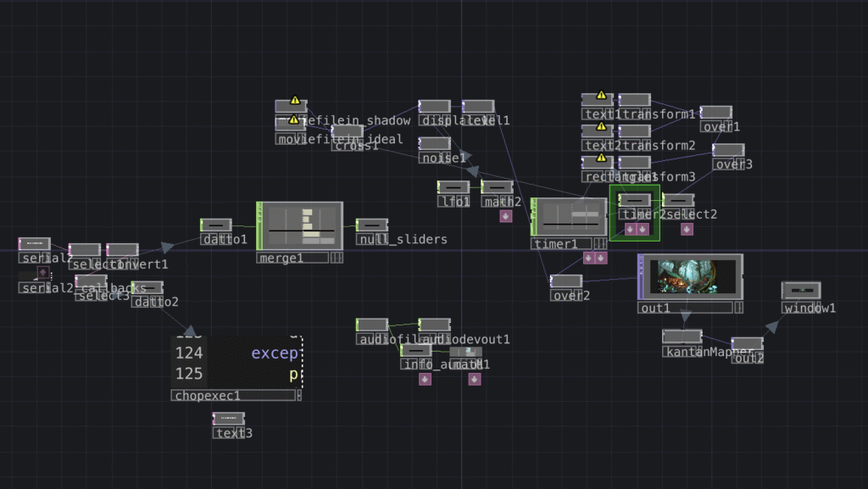Click warning icon on rectangle1 node

601,158
